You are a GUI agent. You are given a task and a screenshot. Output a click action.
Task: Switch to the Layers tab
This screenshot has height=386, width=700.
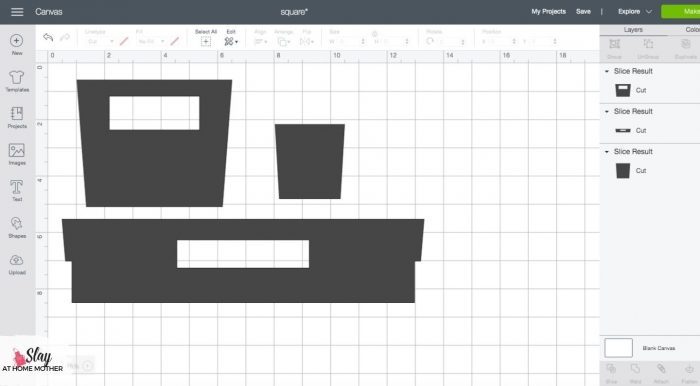tap(633, 30)
